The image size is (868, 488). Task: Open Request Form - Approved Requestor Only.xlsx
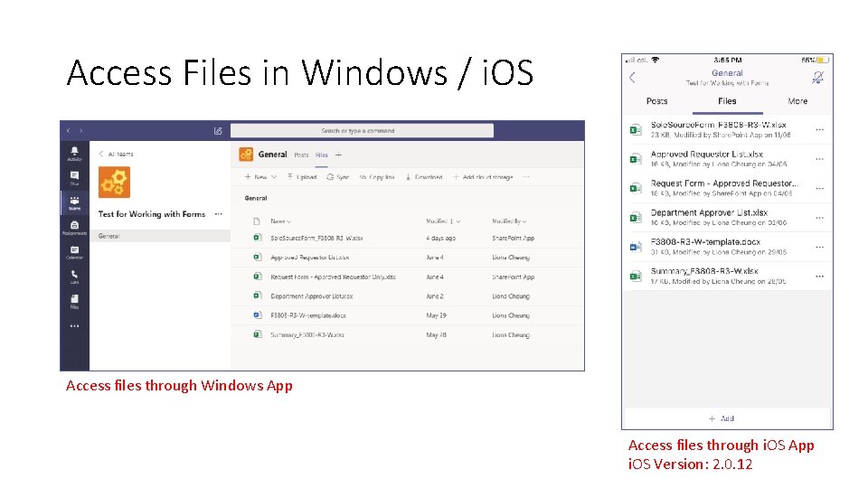[333, 277]
